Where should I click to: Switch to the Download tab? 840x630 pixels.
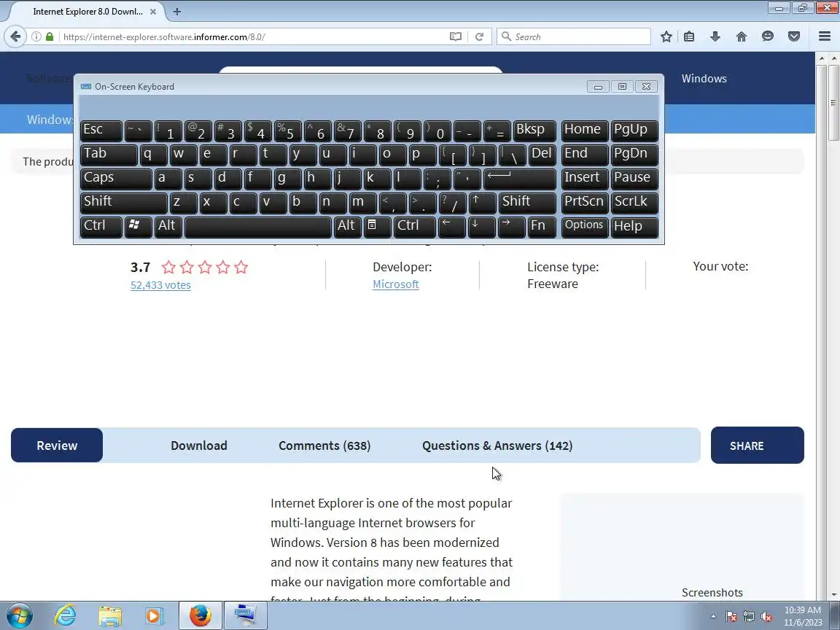pyautogui.click(x=199, y=446)
